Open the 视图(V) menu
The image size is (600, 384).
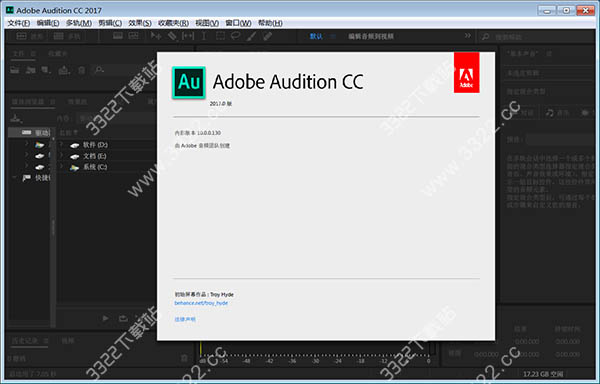click(207, 23)
